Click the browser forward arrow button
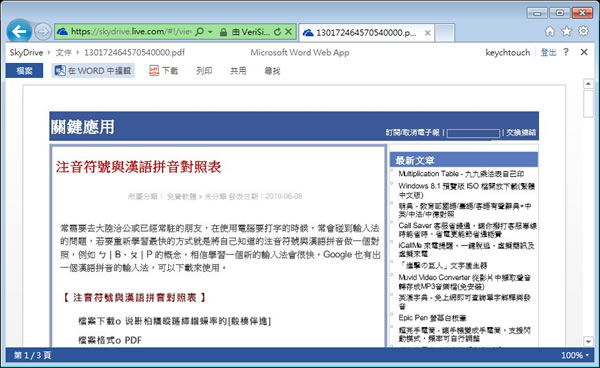The image size is (600, 368). (x=42, y=32)
